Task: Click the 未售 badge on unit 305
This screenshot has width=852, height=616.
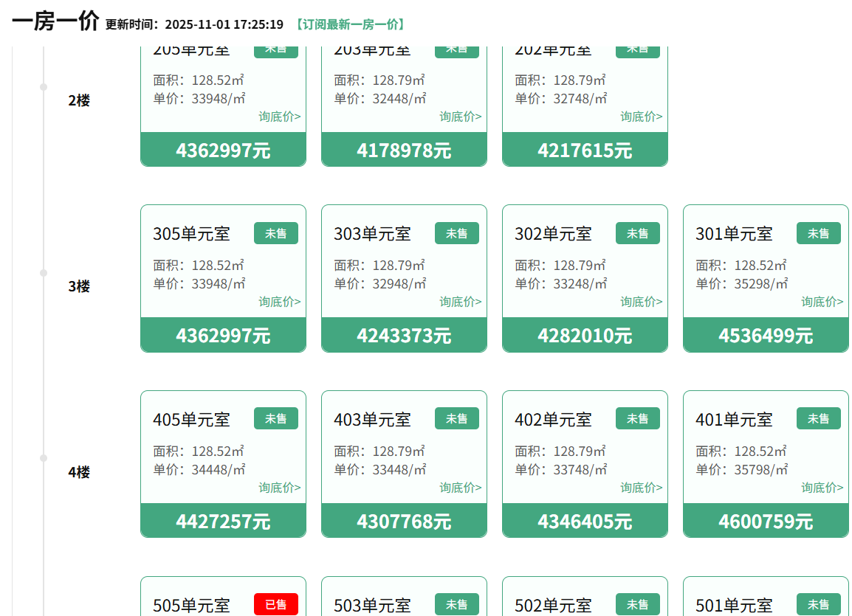Action: (x=276, y=233)
